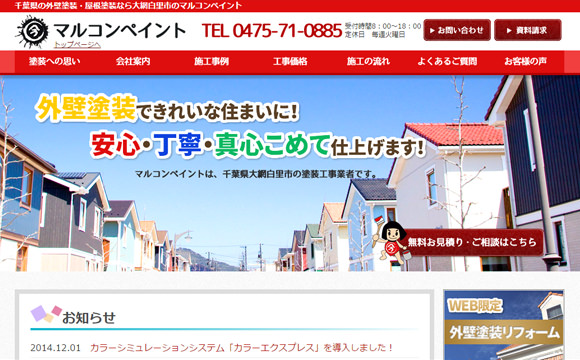This screenshot has height=360, width=580.
Task: Open the カラーエクスプレス news article link
Action: tap(242, 348)
